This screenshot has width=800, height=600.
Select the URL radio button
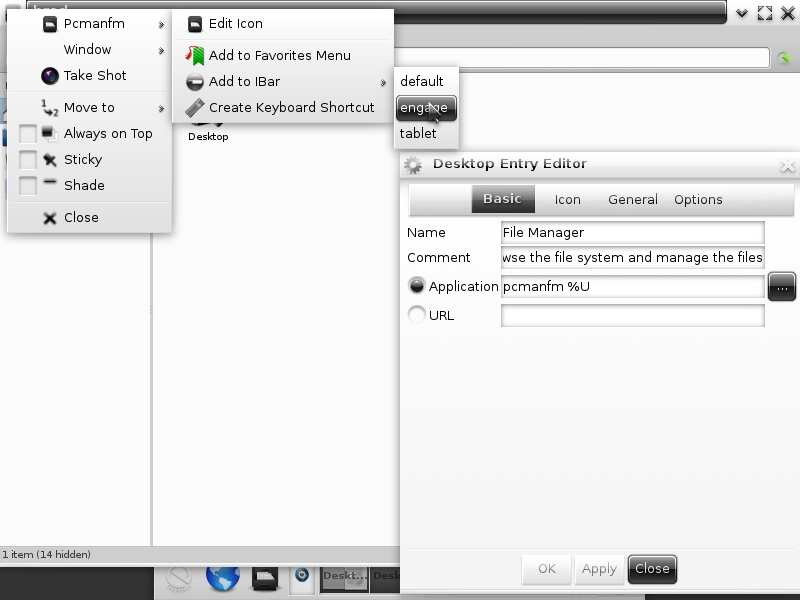pos(417,315)
